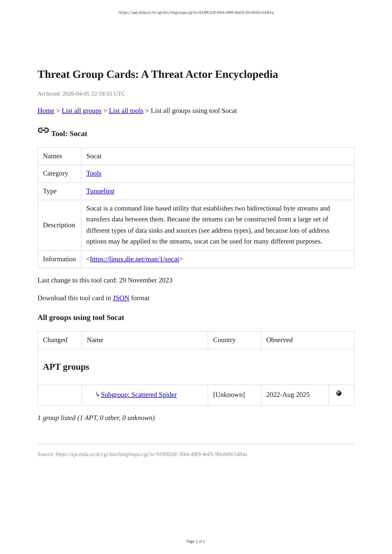Click the Observed column header
392x554 pixels.
[x=279, y=340]
